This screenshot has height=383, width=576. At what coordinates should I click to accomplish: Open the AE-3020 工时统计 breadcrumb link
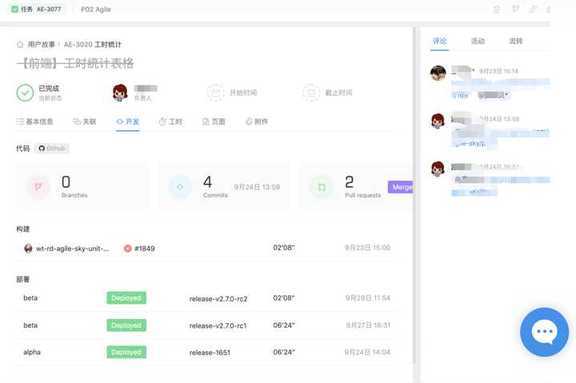click(93, 44)
